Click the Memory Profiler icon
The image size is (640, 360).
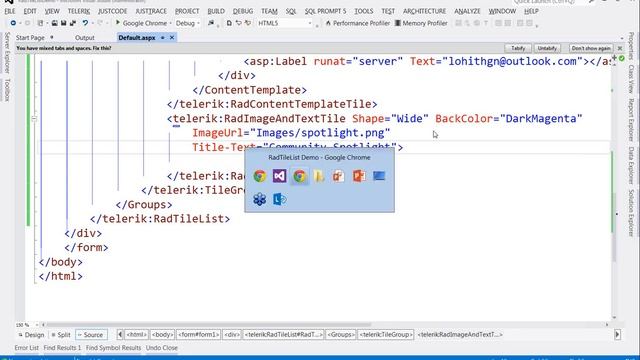click(398, 23)
